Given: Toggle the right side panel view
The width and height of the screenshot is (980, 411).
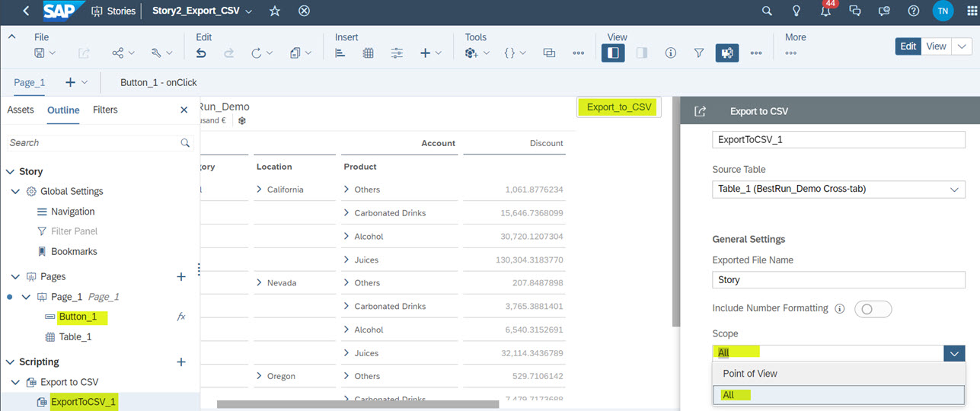Looking at the screenshot, I should tap(641, 53).
